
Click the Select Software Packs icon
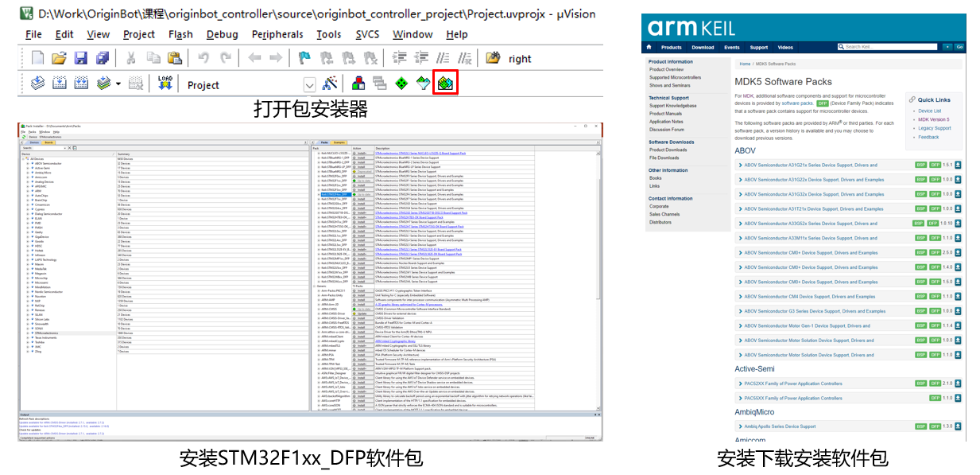[424, 83]
